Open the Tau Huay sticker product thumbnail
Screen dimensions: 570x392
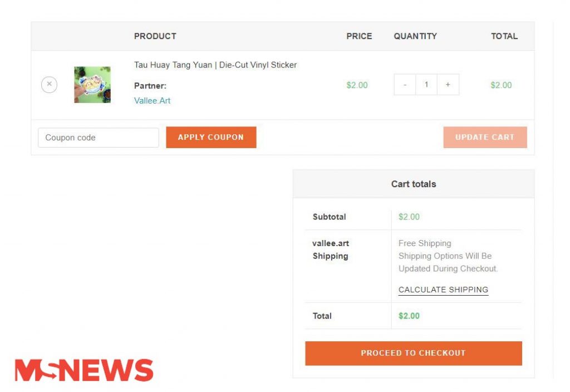coord(92,85)
